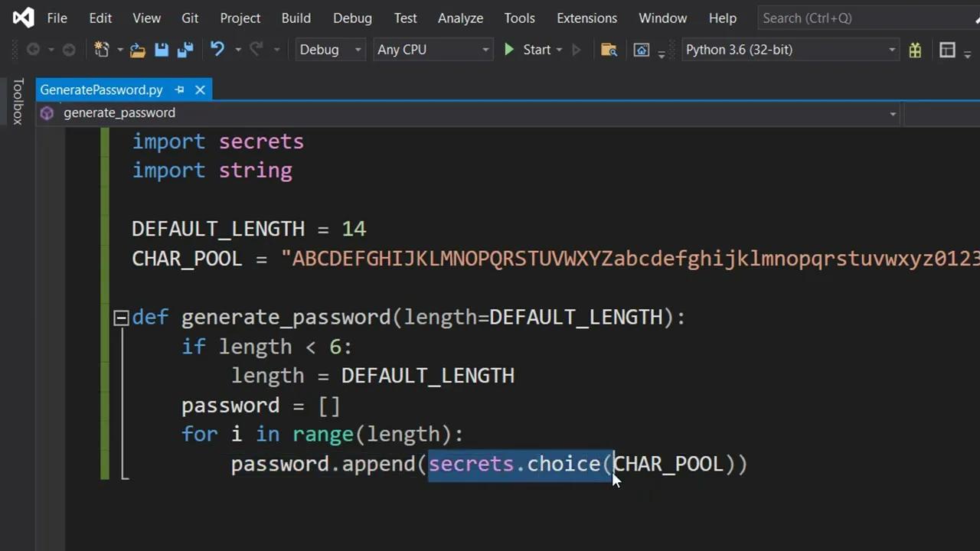Switch to the GeneratePassword.py tab
This screenshot has height=551, width=980.
[101, 90]
